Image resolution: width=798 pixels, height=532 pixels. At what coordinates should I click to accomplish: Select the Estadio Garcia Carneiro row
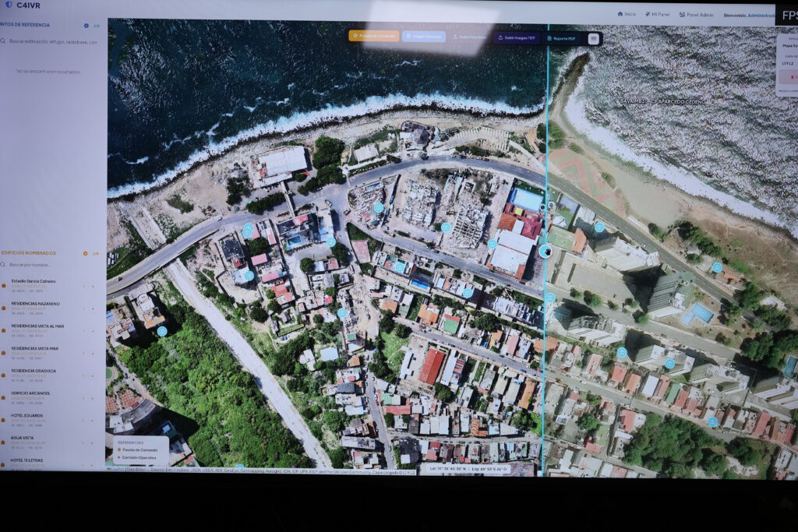[50, 286]
